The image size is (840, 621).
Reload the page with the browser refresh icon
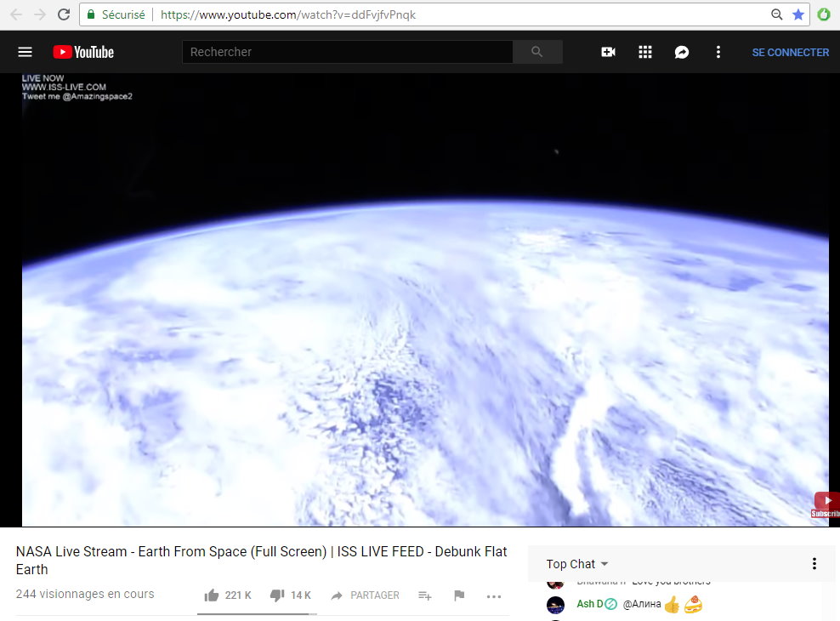pos(64,14)
